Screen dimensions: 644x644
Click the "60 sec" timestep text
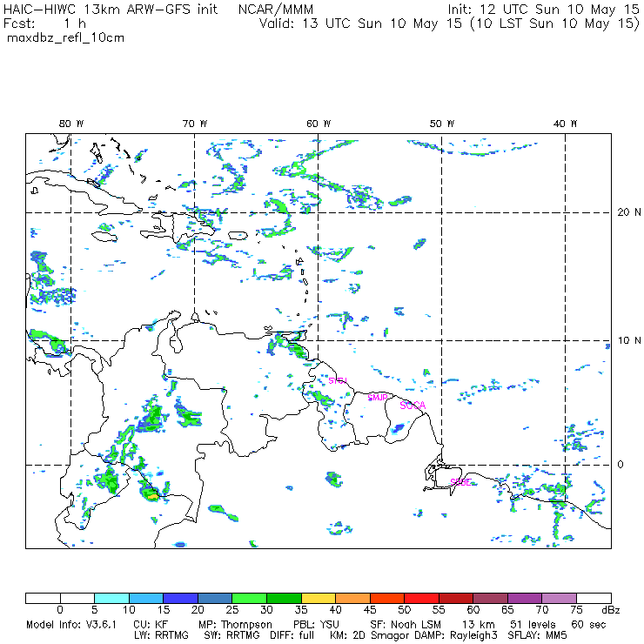588,625
